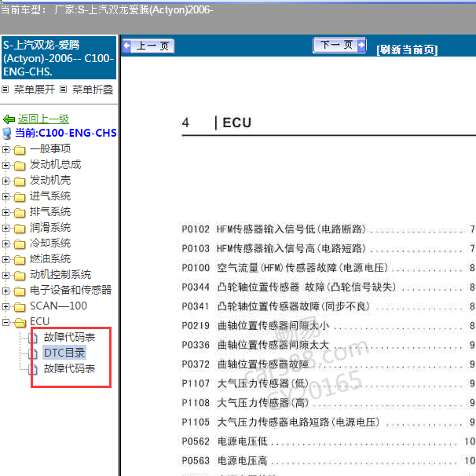Viewport: 476px width, 476px height.
Task: Click the 动机控制系统 folder icon
Action: (20, 276)
